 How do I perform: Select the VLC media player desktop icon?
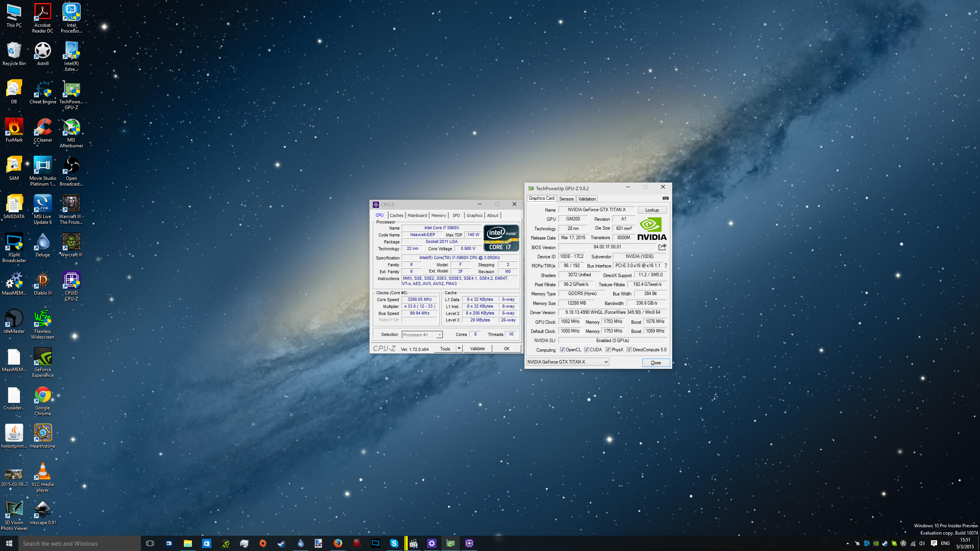pyautogui.click(x=43, y=477)
